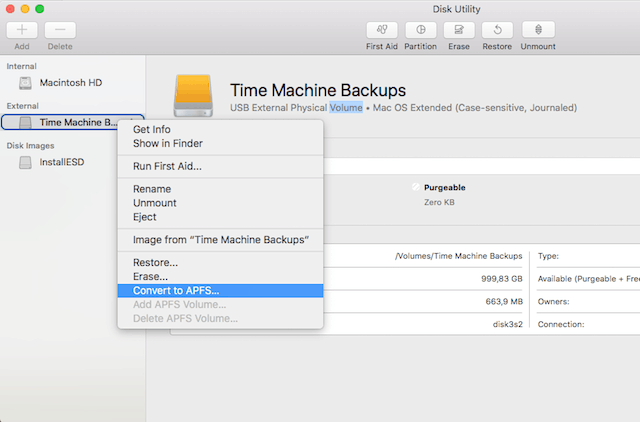Click Convert to APFS… menu item
The height and width of the screenshot is (422, 640).
coord(176,290)
